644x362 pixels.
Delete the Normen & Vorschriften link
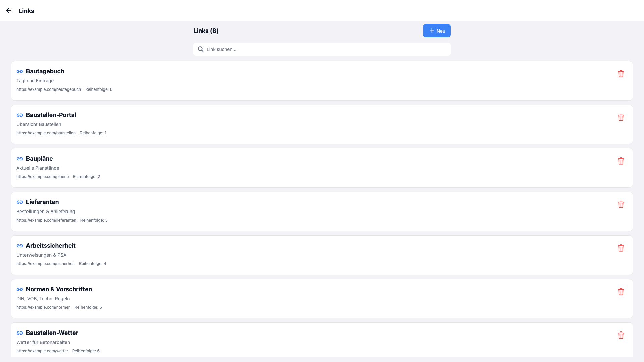point(621,292)
